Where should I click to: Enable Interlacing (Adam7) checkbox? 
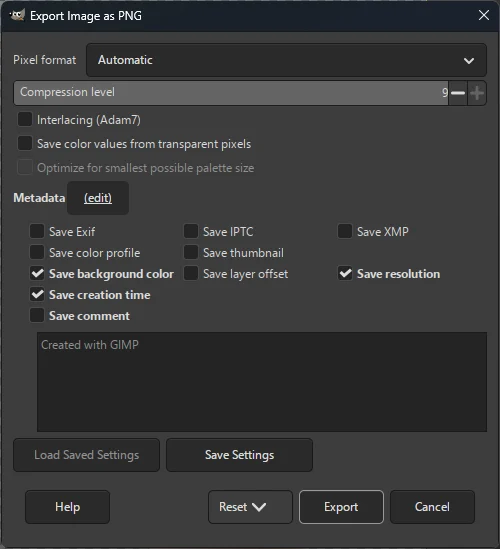coord(25,120)
